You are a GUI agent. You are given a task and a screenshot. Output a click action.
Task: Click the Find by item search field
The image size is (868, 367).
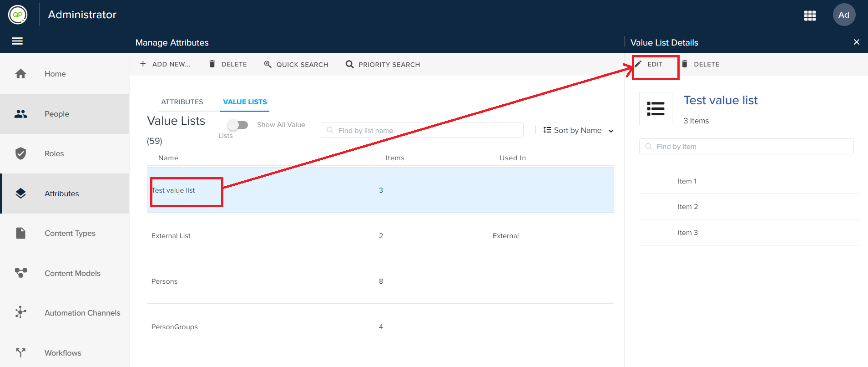pos(746,146)
